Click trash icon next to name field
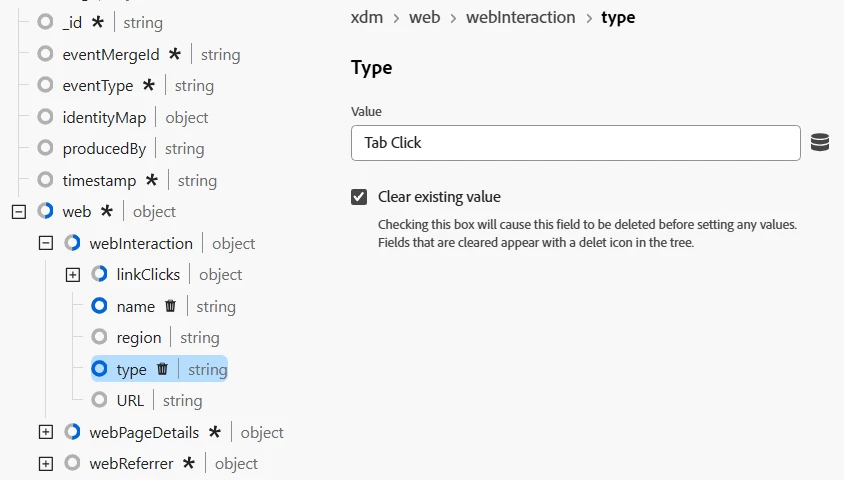Screen dimensions: 844x480 (170, 306)
